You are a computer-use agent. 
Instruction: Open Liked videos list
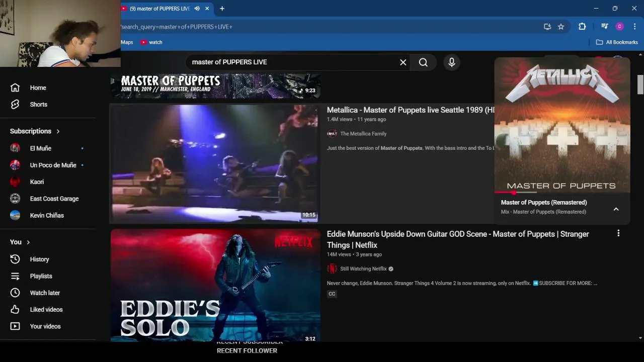point(46,310)
